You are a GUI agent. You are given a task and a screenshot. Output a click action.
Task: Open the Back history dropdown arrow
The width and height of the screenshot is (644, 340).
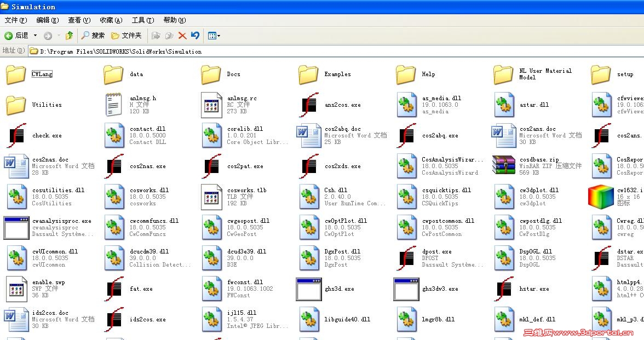(35, 36)
